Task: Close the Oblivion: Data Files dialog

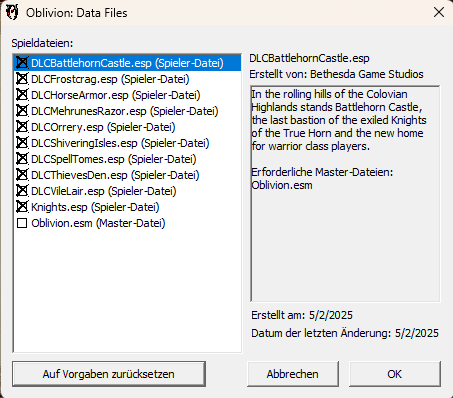Action: point(439,12)
